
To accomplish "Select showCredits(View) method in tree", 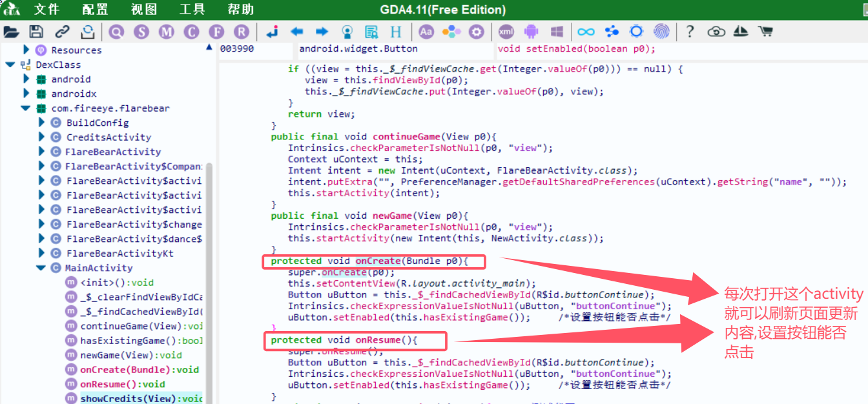I will point(141,398).
